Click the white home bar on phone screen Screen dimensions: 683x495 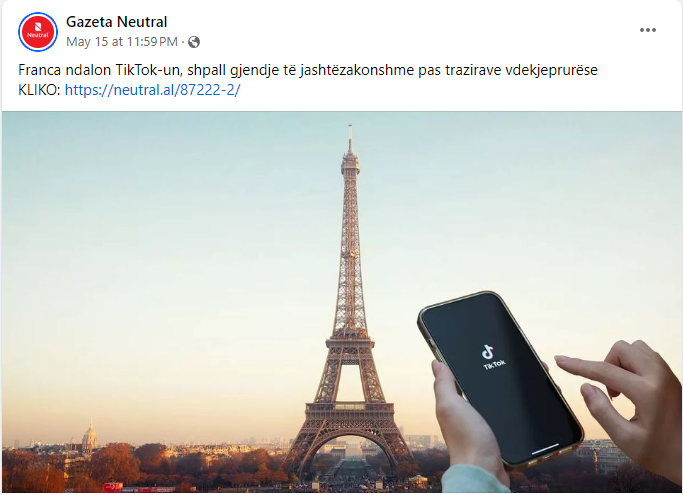tap(544, 448)
